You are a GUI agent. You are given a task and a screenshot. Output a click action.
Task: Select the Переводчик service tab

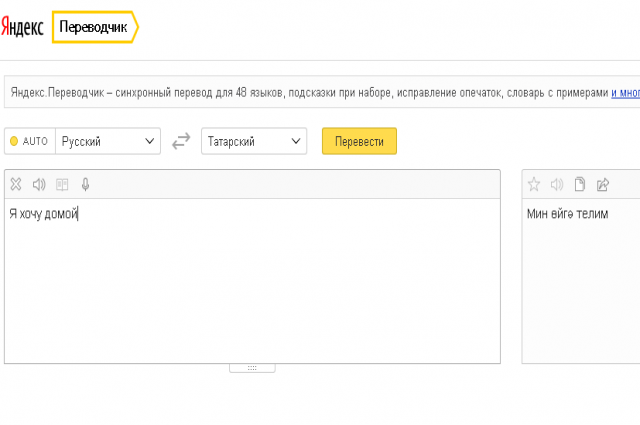tap(95, 27)
